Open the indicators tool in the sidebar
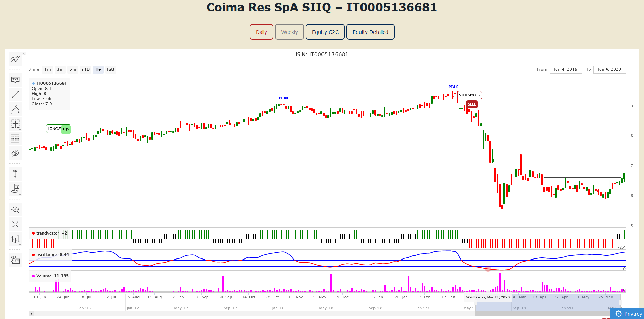 click(x=15, y=59)
